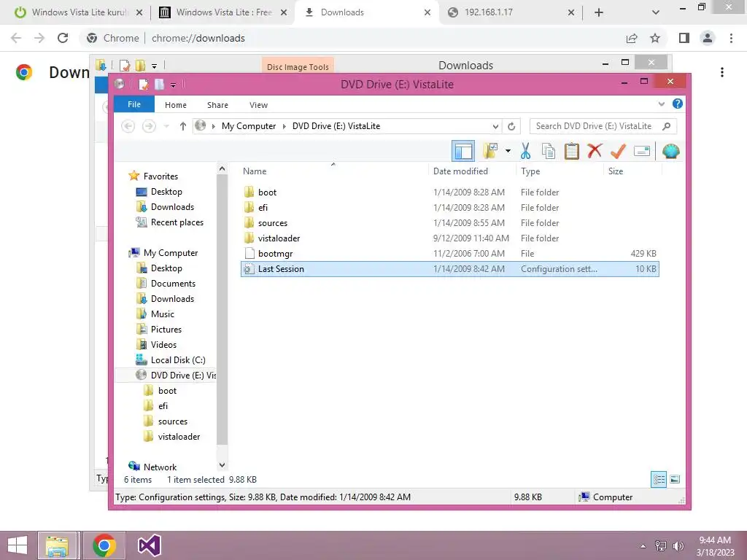Show hidden tray icons arrow
Screen dimensions: 747x560
pyautogui.click(x=643, y=546)
